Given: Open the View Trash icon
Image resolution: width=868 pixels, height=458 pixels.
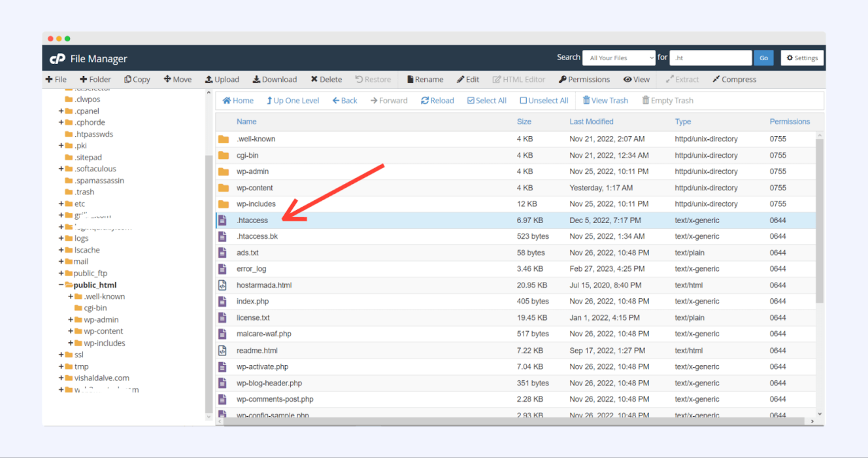Looking at the screenshot, I should coord(586,101).
